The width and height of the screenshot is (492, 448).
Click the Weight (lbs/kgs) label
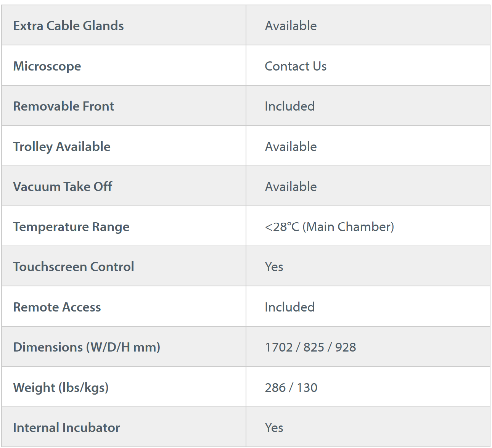(61, 388)
